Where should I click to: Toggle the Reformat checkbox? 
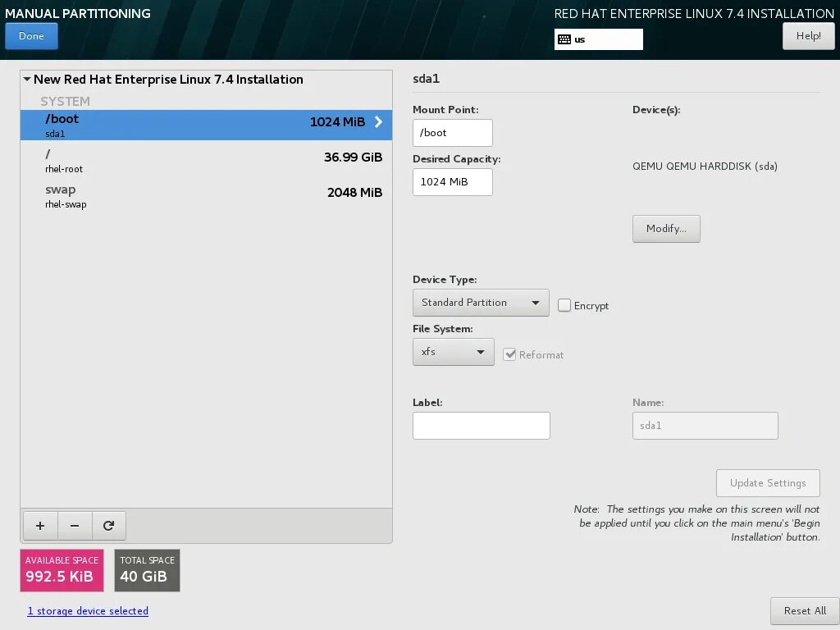click(509, 354)
